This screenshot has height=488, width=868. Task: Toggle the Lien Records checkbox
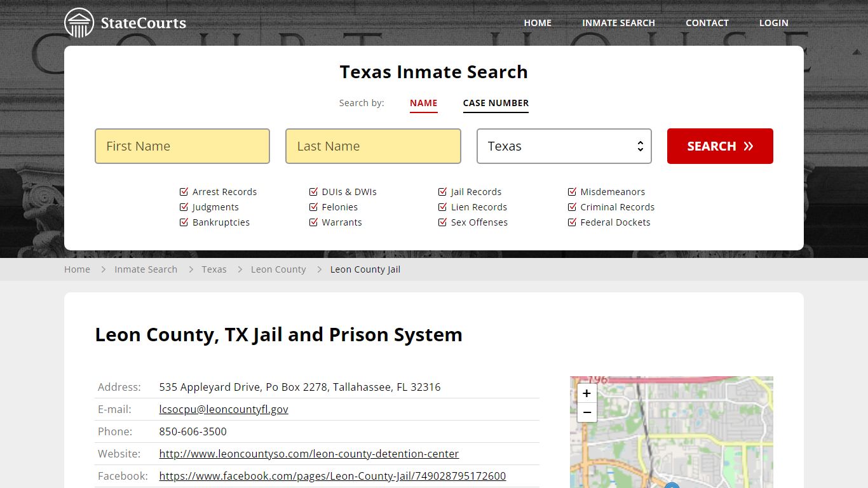click(x=442, y=207)
